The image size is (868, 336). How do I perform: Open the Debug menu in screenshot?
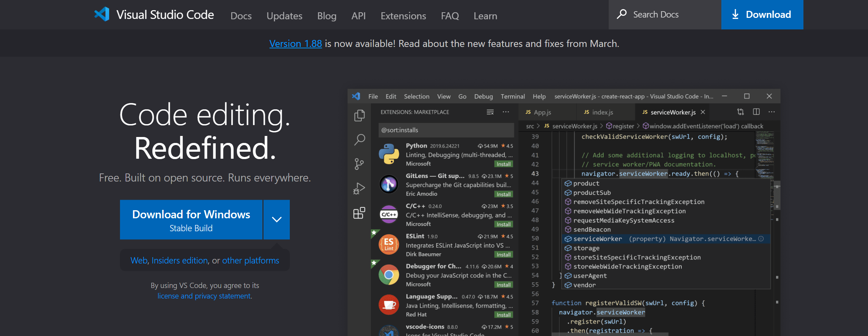coord(483,96)
